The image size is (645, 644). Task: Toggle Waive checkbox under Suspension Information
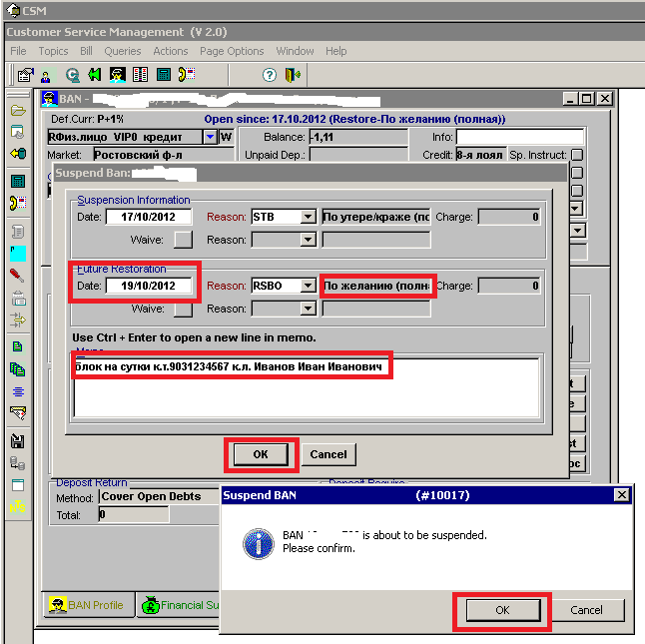[x=183, y=240]
